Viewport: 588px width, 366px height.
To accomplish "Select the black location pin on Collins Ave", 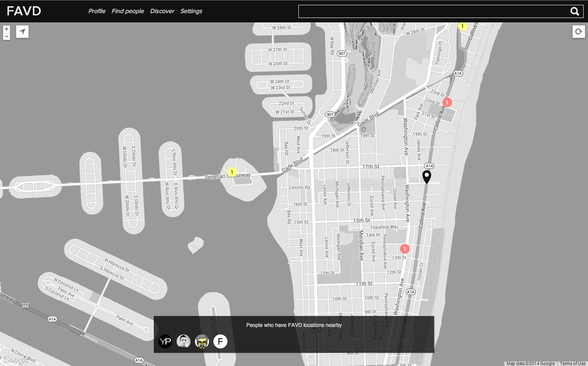I will coord(427,177).
